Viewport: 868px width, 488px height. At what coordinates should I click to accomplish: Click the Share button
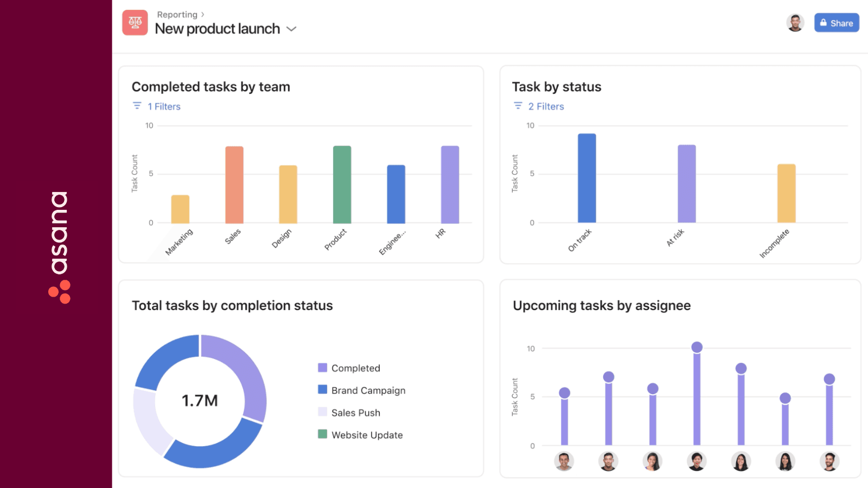pos(837,23)
